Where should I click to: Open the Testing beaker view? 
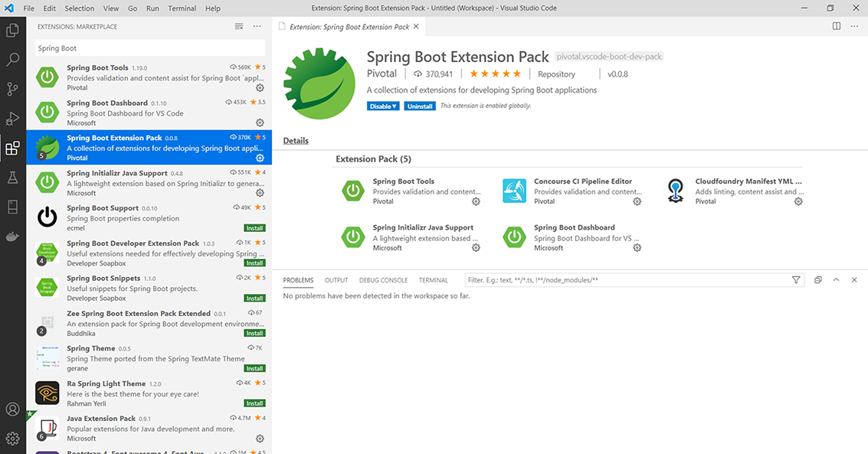coord(11,177)
